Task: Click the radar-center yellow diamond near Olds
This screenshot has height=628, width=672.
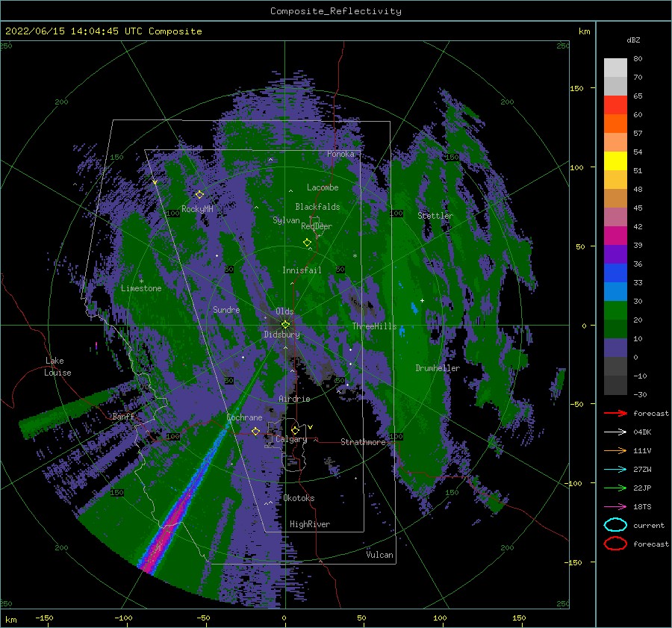Action: pyautogui.click(x=285, y=325)
